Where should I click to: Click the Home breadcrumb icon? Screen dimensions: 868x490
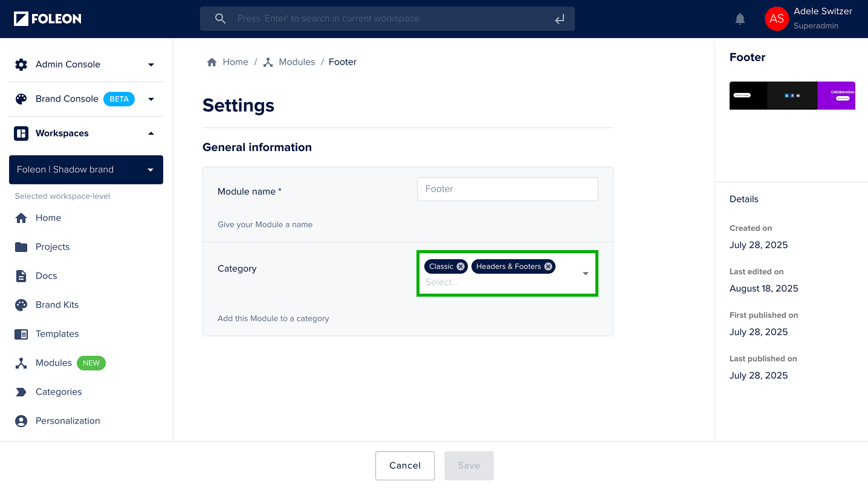212,62
